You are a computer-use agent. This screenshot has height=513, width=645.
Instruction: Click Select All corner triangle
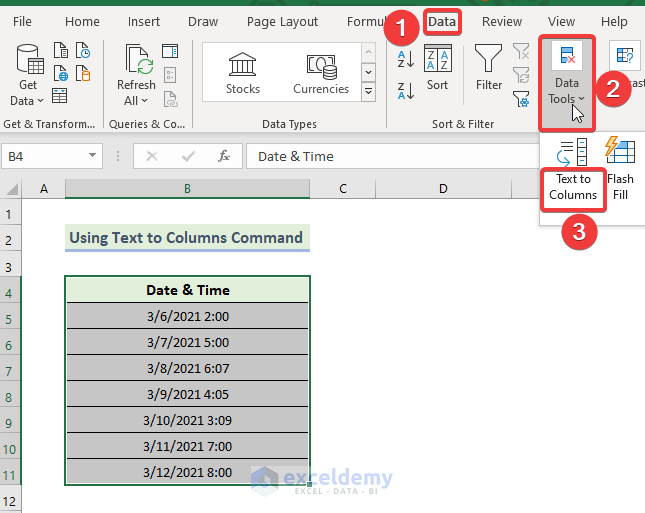11,188
